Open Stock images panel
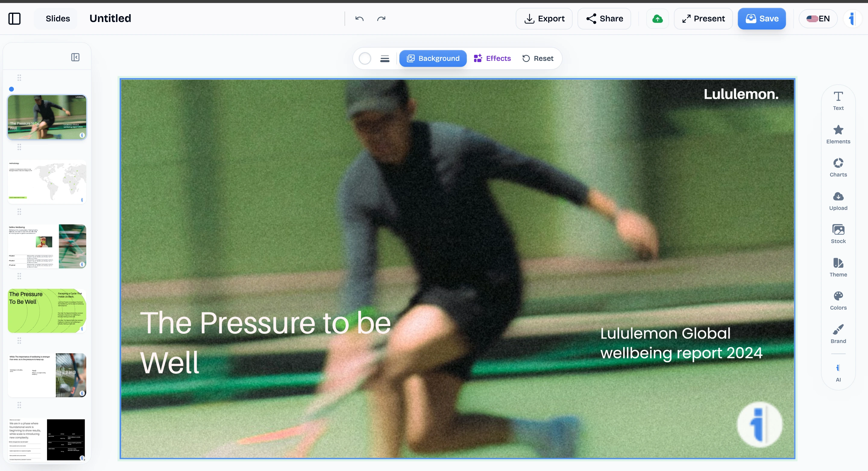This screenshot has width=868, height=471. tap(838, 234)
